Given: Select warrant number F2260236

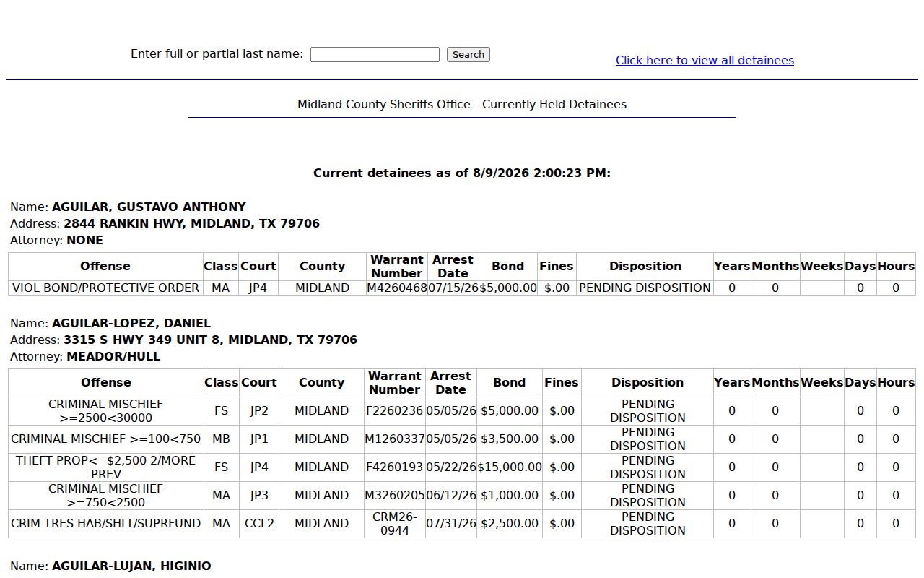Looking at the screenshot, I should pyautogui.click(x=395, y=410).
